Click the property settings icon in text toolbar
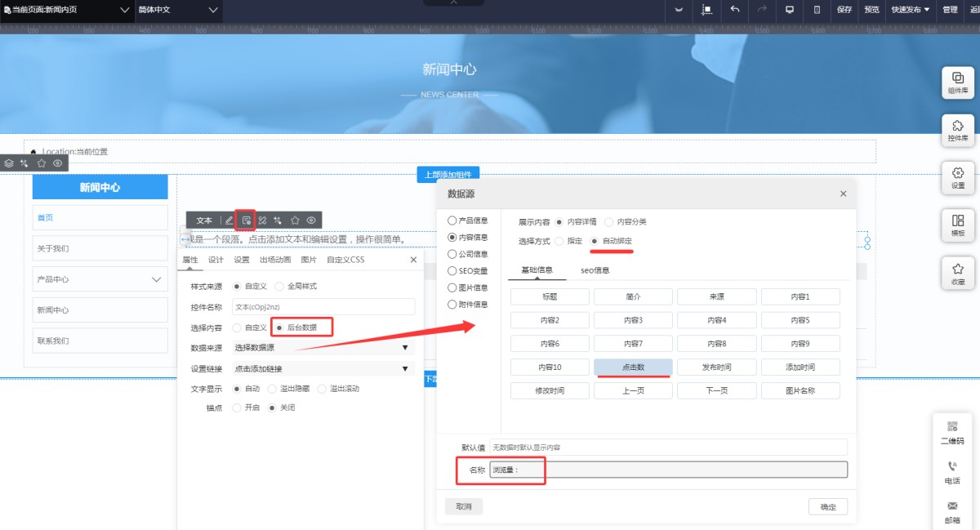 pos(246,220)
